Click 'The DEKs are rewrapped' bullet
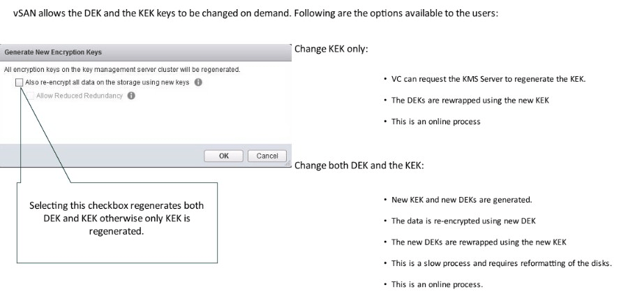Screen dimensions: 644x294 coord(470,100)
